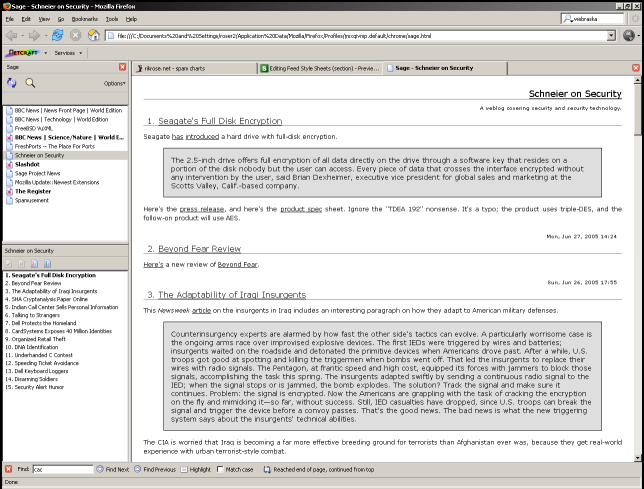Click the Forward navigation arrow
Viewport: 644px width, 489px height.
[x=34, y=36]
